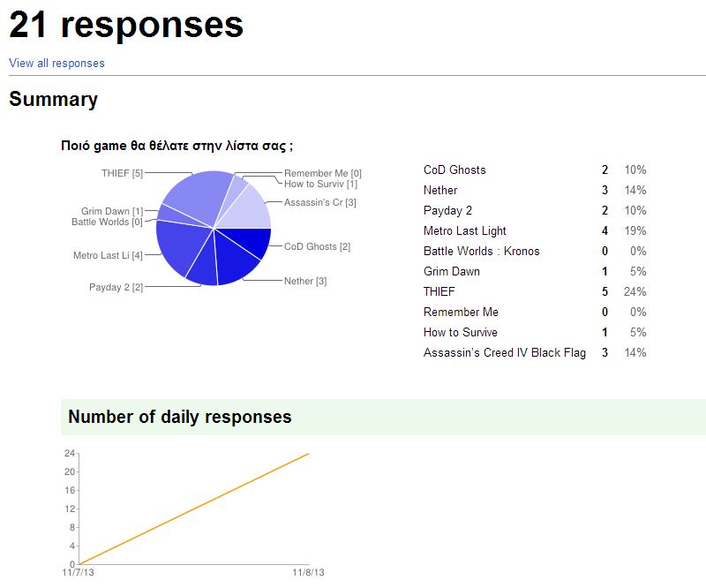Select the 'Number of daily responses' heading
The width and height of the screenshot is (706, 588).
[180, 417]
